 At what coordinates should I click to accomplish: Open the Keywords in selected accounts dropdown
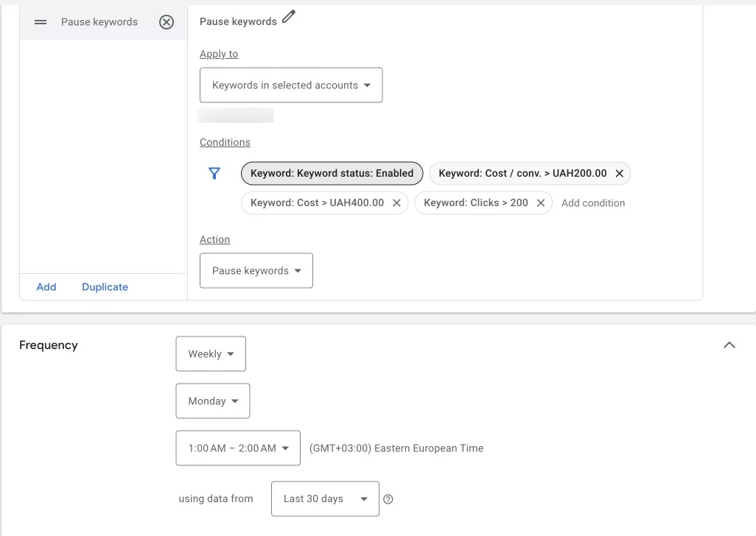pyautogui.click(x=291, y=85)
